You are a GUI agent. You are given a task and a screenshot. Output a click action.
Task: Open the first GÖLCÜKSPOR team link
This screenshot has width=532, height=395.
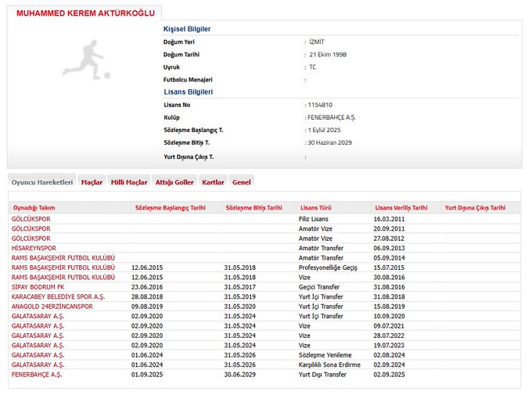[x=31, y=219]
